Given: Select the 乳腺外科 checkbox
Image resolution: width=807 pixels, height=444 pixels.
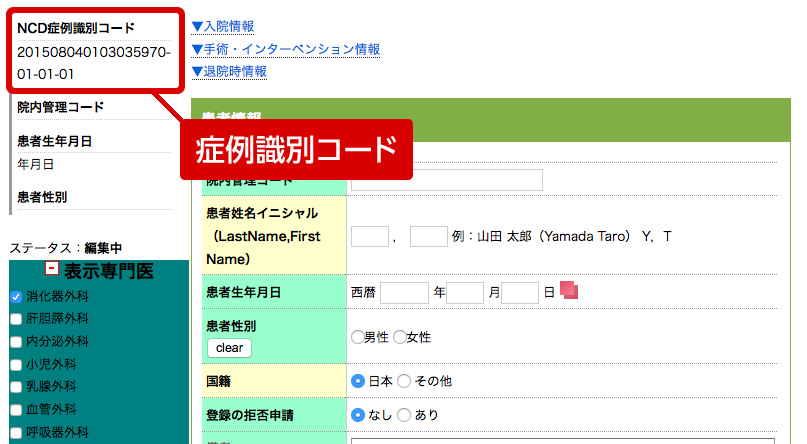Looking at the screenshot, I should [x=16, y=387].
